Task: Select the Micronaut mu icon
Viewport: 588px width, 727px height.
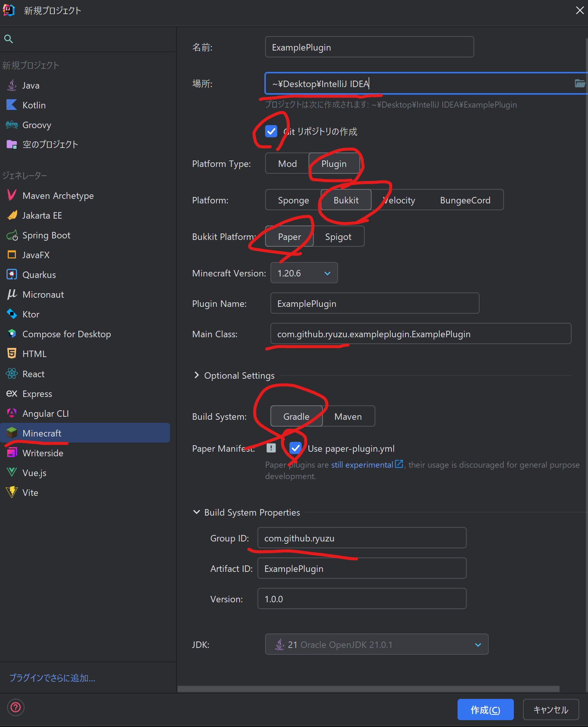Action: (12, 294)
